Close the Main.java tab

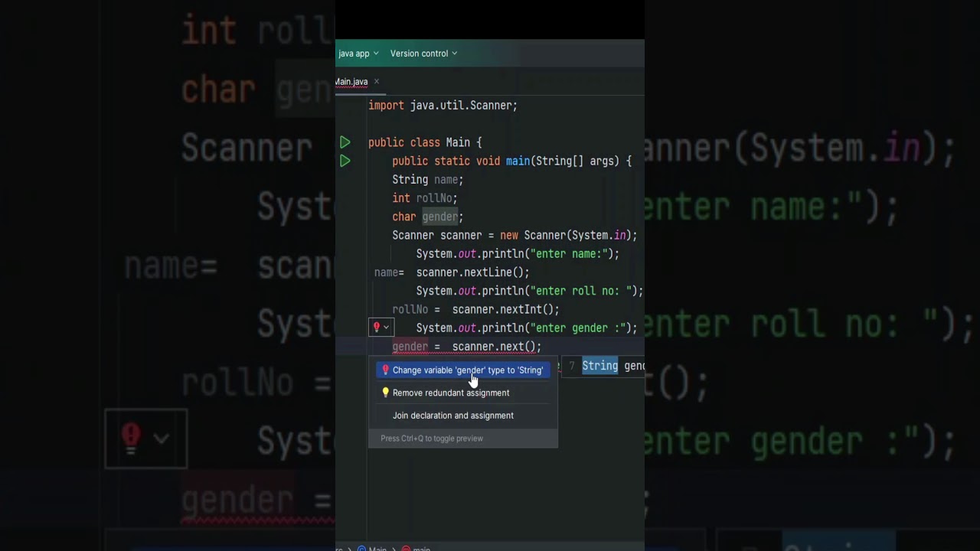[376, 81]
